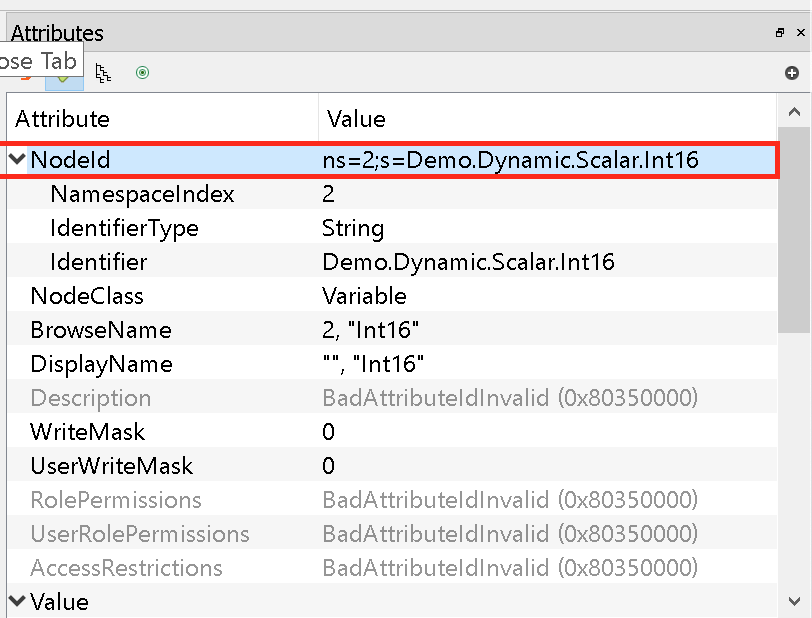Select the BrowseName attribute row
Image resolution: width=812 pixels, height=618 pixels.
[392, 330]
